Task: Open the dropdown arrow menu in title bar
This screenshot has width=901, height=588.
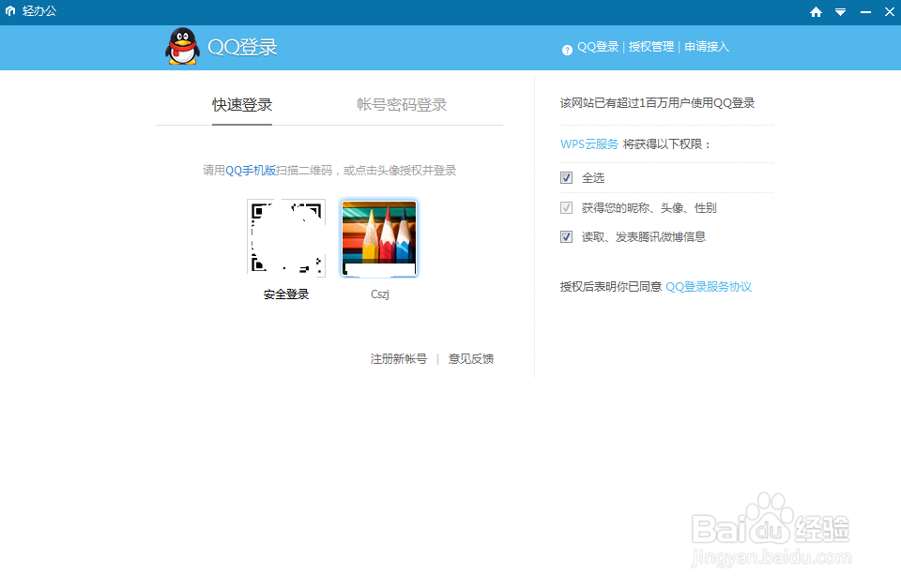Action: 840,12
